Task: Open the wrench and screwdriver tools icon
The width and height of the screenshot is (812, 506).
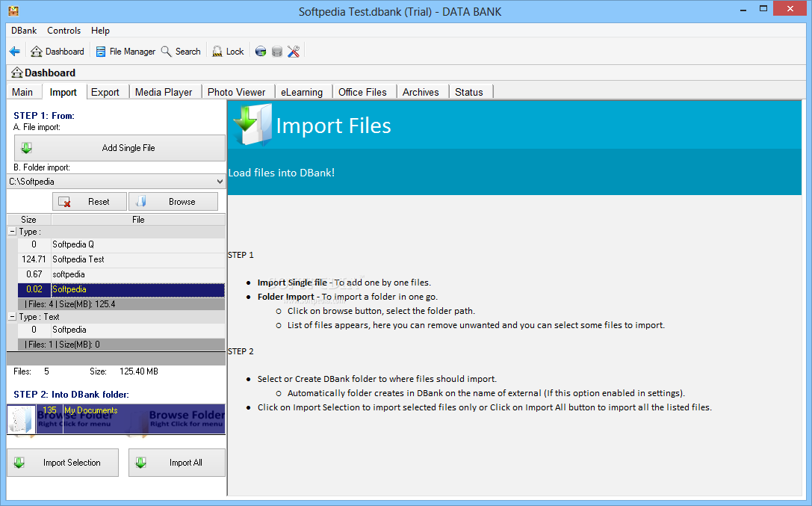Action: pyautogui.click(x=294, y=52)
